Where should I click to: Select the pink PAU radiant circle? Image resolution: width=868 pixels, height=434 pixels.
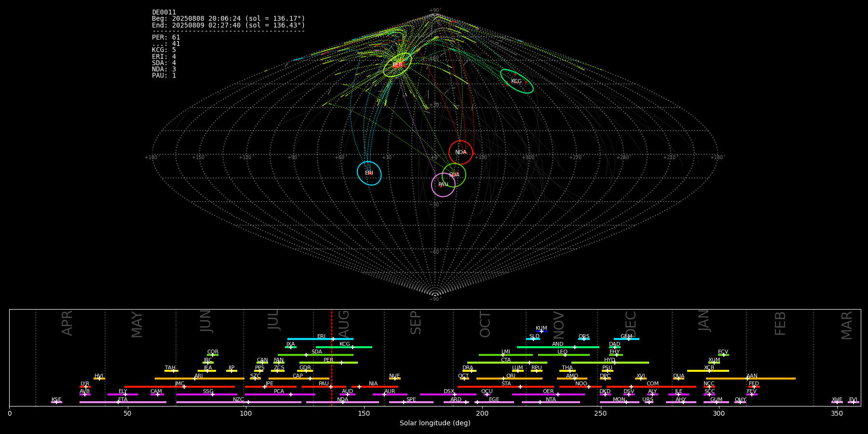(443, 185)
